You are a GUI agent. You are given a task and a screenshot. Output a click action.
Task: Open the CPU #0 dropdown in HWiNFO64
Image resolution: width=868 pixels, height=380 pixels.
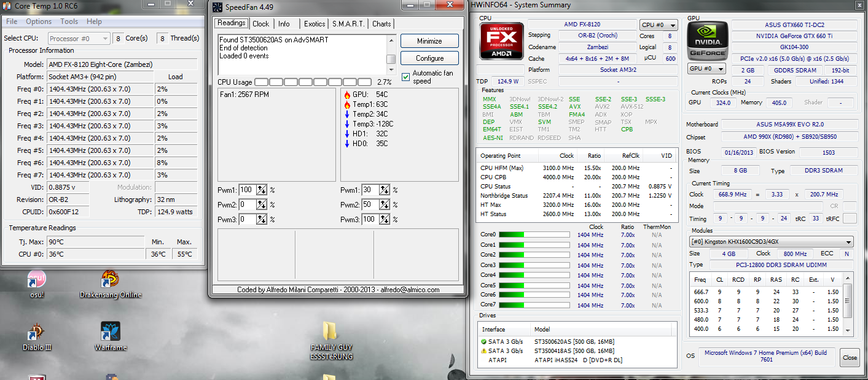(659, 25)
